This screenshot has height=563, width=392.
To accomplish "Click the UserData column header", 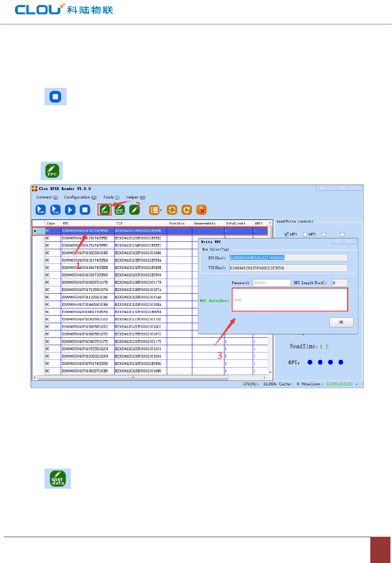I will [x=180, y=223].
